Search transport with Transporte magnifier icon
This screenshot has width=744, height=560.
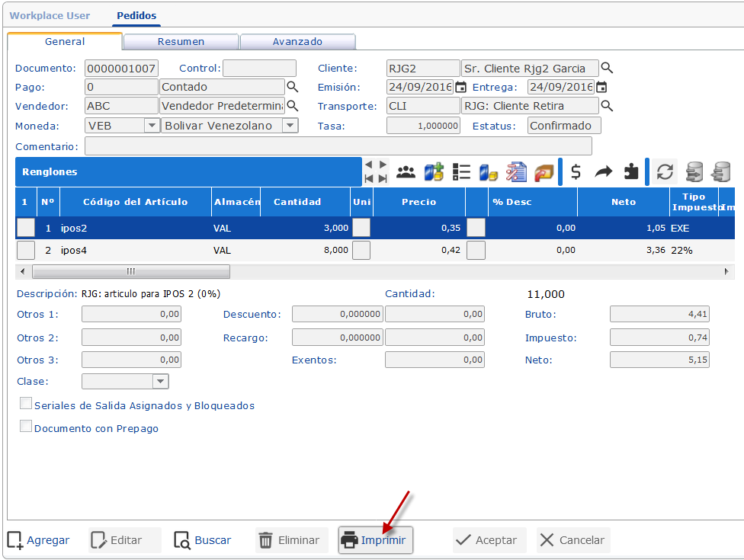(607, 106)
